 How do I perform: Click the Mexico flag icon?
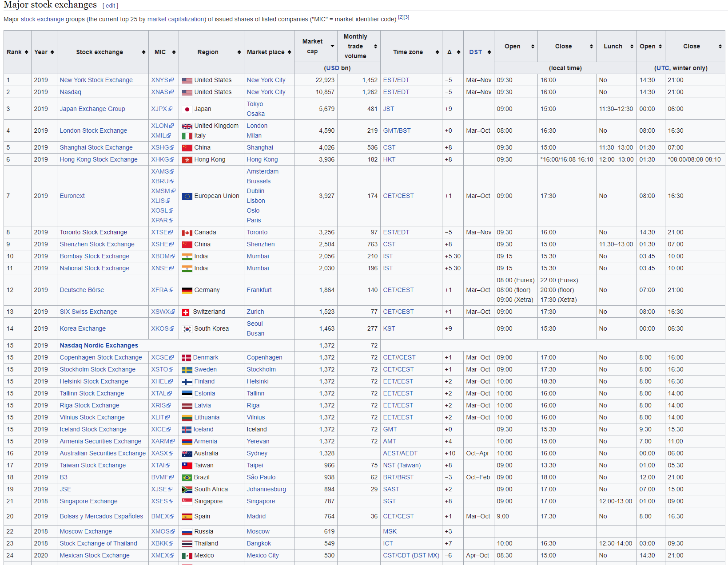[187, 556]
